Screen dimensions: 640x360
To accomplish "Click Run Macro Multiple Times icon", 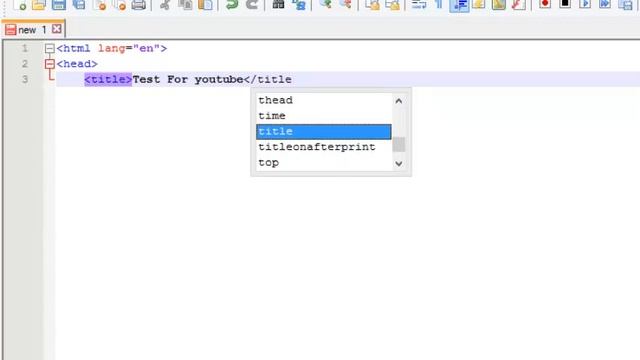I will point(605,4).
